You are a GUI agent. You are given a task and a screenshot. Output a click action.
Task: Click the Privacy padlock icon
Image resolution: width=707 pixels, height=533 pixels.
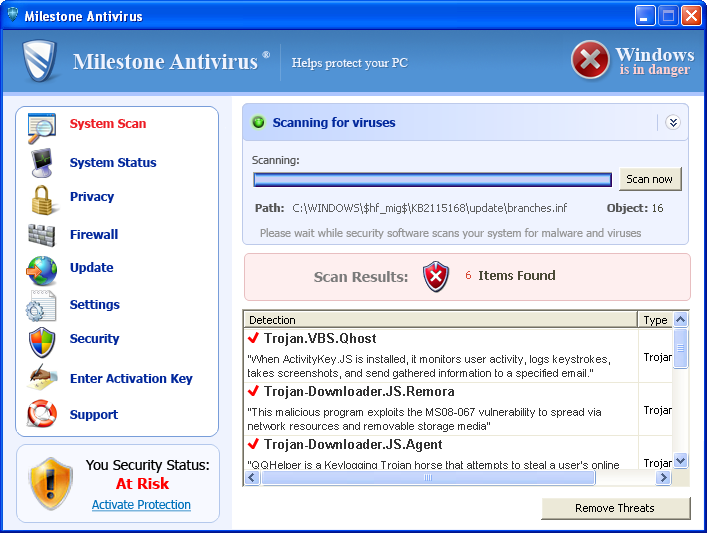click(x=42, y=200)
